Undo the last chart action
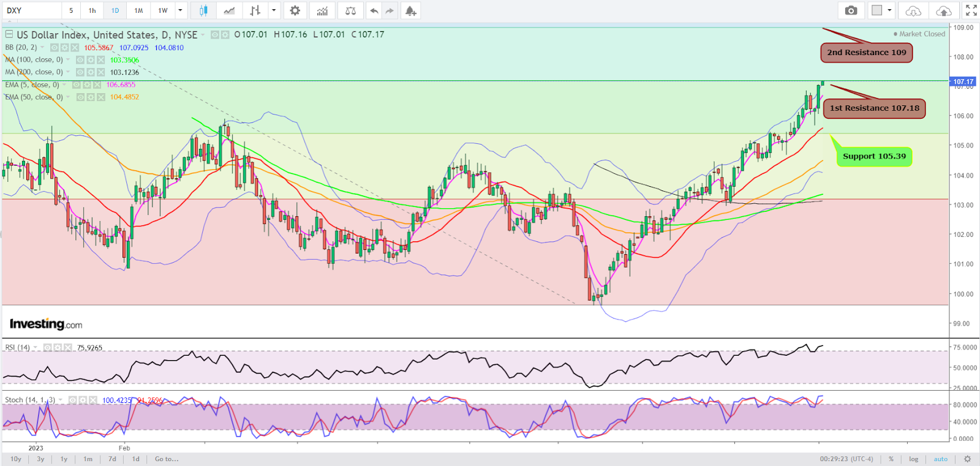Image resolution: width=980 pixels, height=466 pixels. click(x=374, y=10)
